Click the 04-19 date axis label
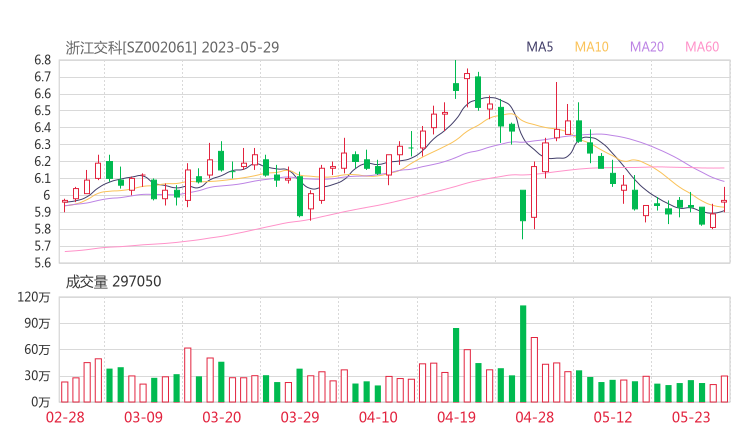 456,417
